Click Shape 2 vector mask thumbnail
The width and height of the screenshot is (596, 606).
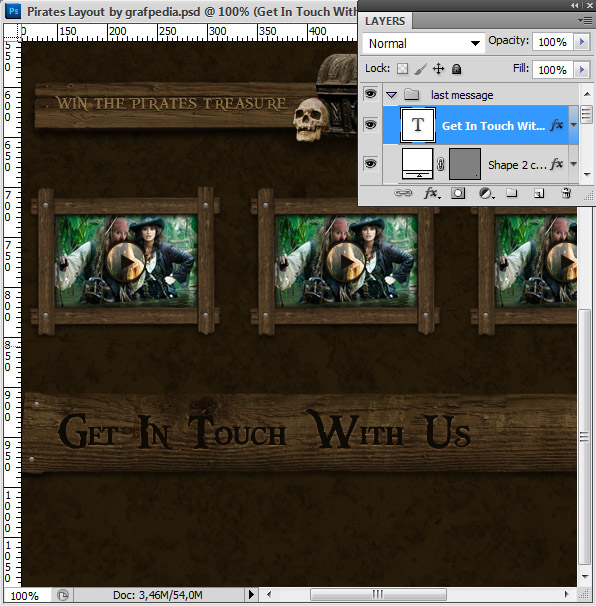(465, 163)
